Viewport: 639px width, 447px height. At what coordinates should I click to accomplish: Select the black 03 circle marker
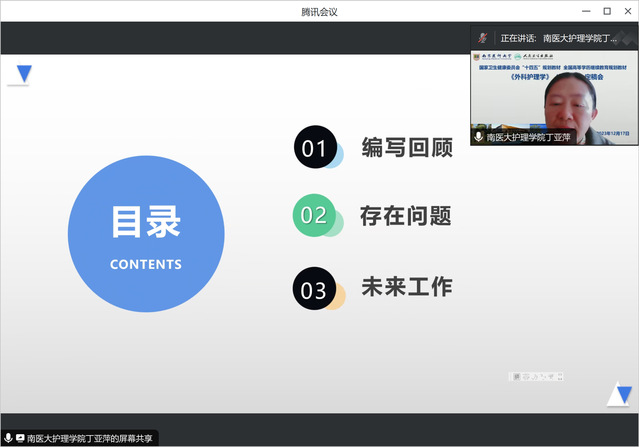(313, 289)
